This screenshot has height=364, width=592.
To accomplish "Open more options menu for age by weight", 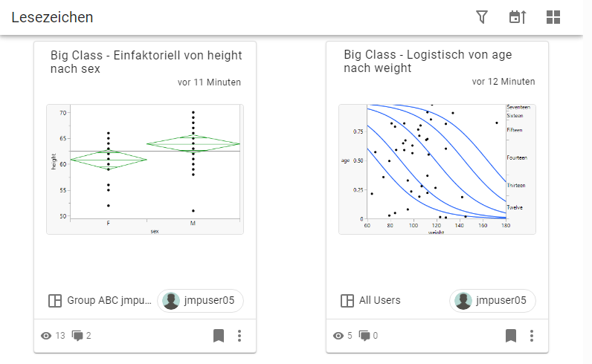I will (532, 336).
